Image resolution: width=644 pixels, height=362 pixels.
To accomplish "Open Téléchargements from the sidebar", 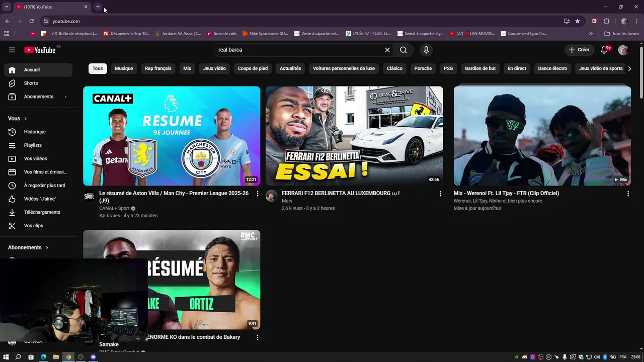I will [38, 212].
